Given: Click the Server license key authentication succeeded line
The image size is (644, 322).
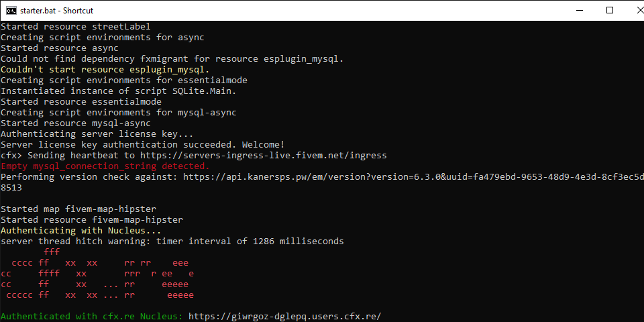Looking at the screenshot, I should 142,145.
